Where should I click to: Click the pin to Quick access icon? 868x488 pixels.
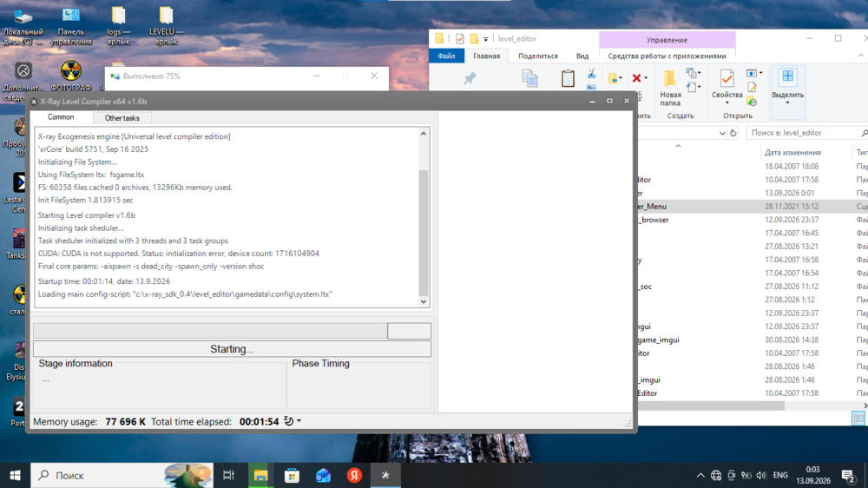click(x=470, y=79)
